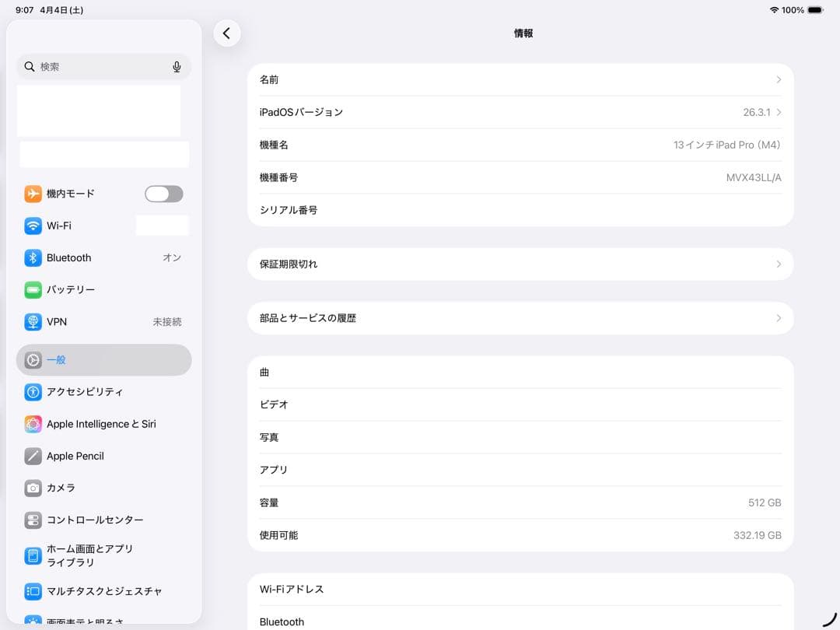Open VPN settings in sidebar
The width and height of the screenshot is (840, 630).
(x=104, y=322)
